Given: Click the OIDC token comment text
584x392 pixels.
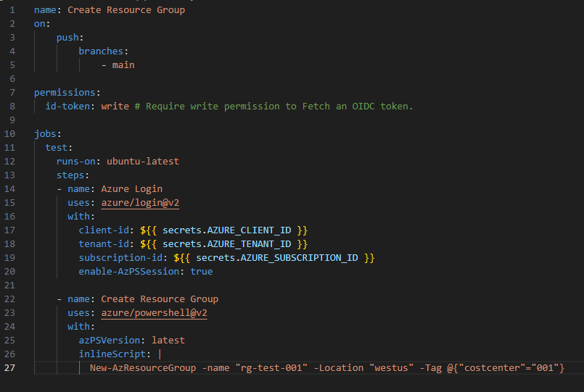Looking at the screenshot, I should click(274, 107).
